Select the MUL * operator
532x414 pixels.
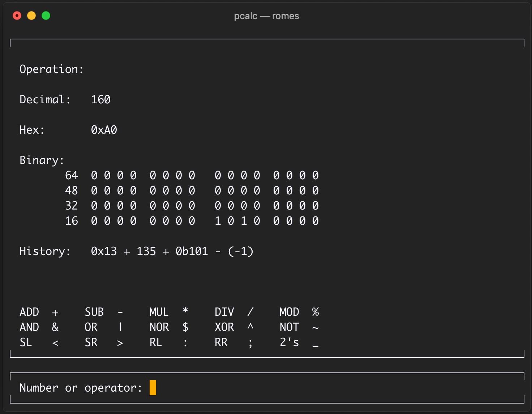(168, 312)
